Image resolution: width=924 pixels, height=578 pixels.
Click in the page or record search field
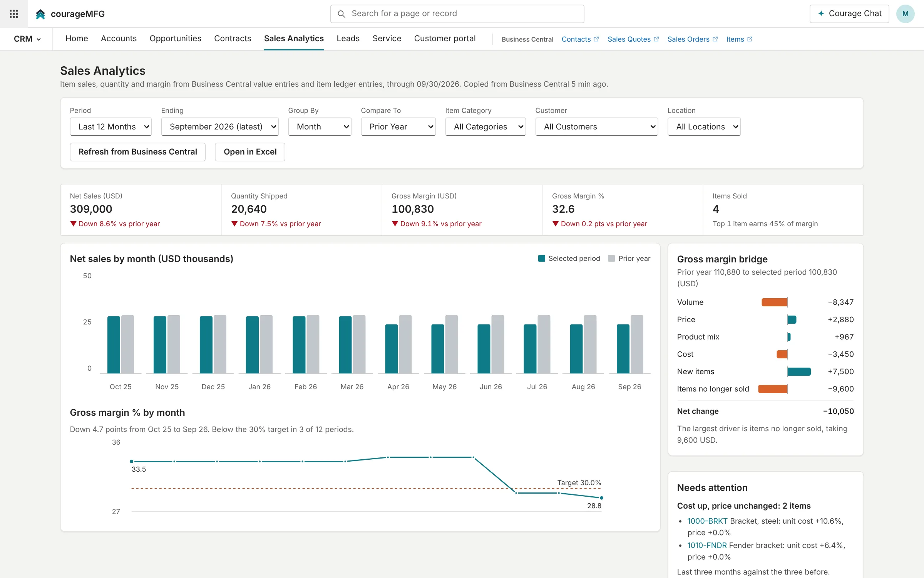pyautogui.click(x=457, y=14)
